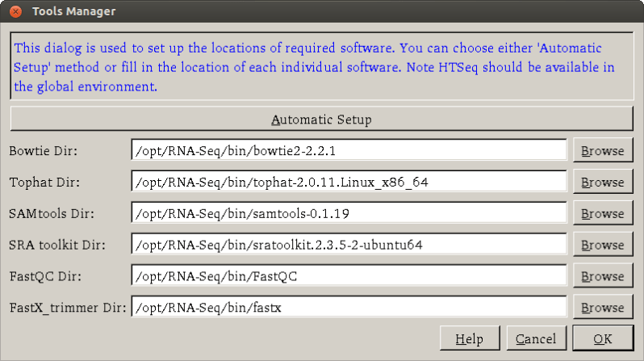Click the Automatic Setup button

tap(321, 119)
